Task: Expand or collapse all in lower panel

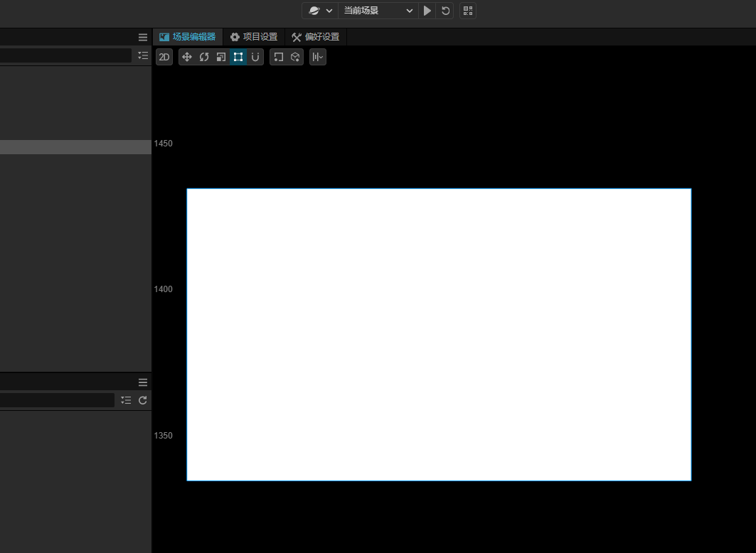Action: [x=126, y=400]
